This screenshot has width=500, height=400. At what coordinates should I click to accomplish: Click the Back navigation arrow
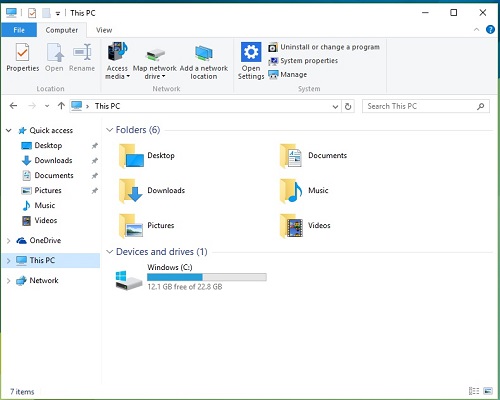point(13,106)
